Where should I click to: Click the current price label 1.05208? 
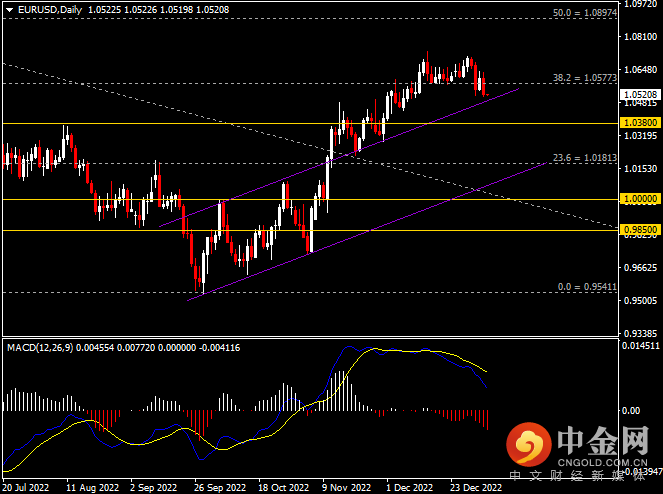[639, 91]
